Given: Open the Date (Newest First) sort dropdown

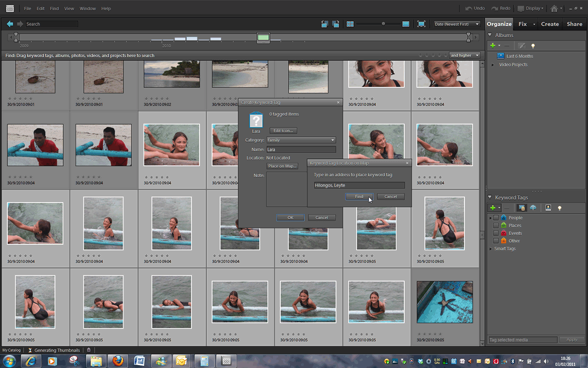Looking at the screenshot, I should 457,24.
